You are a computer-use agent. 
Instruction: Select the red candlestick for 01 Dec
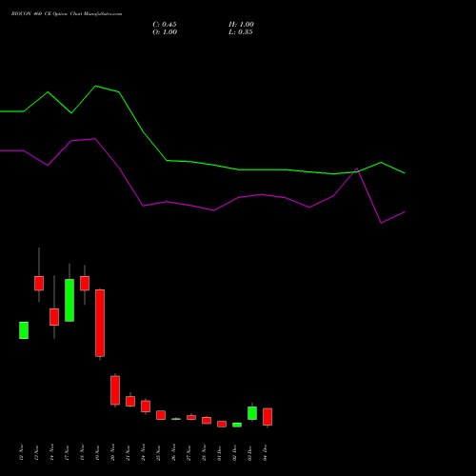222,424
